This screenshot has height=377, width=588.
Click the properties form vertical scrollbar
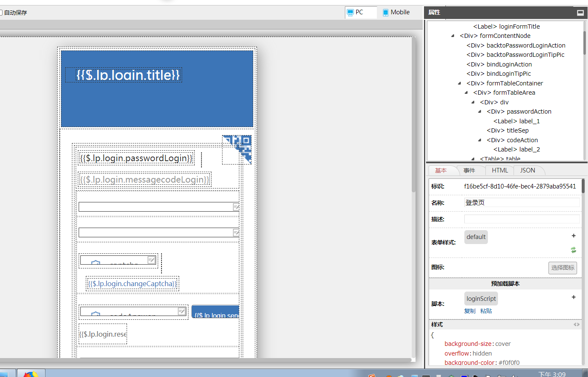tap(583, 186)
